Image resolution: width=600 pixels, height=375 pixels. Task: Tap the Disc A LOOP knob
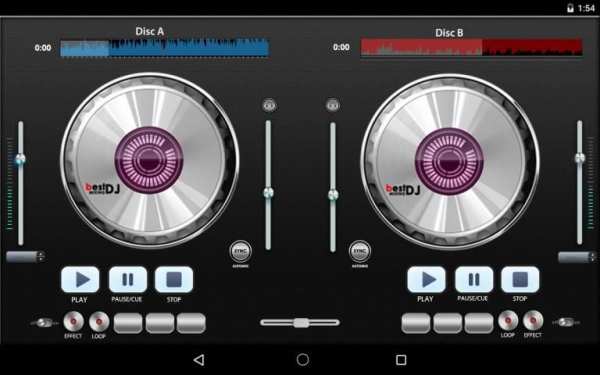pos(99,321)
